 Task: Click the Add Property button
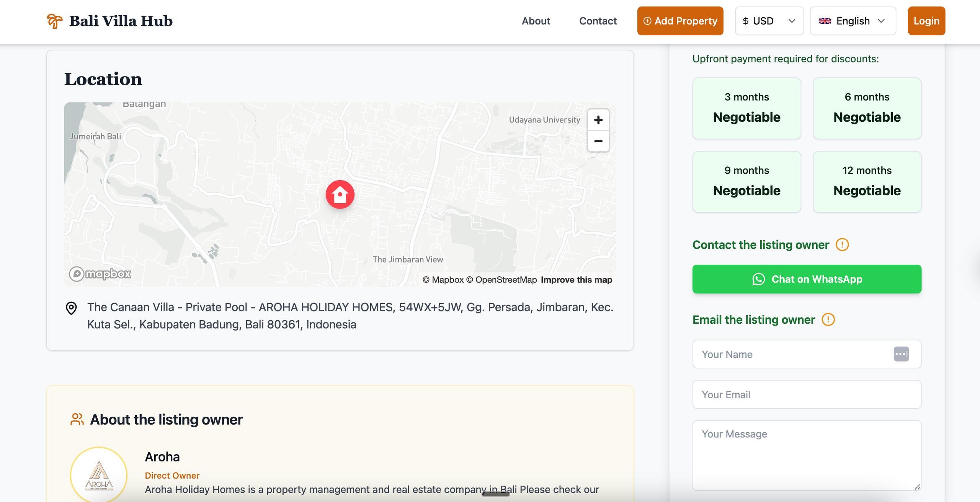point(680,21)
